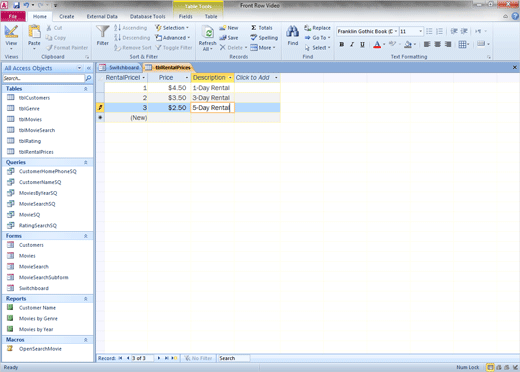Viewport: 520px width, 372px height.
Task: Click the No Filter indicator in record bar
Action: coord(199,358)
